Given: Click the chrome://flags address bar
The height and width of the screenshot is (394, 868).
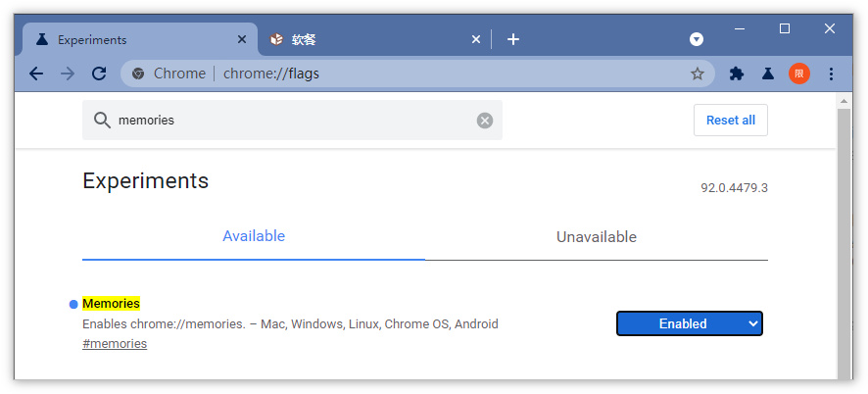Looking at the screenshot, I should click(411, 74).
